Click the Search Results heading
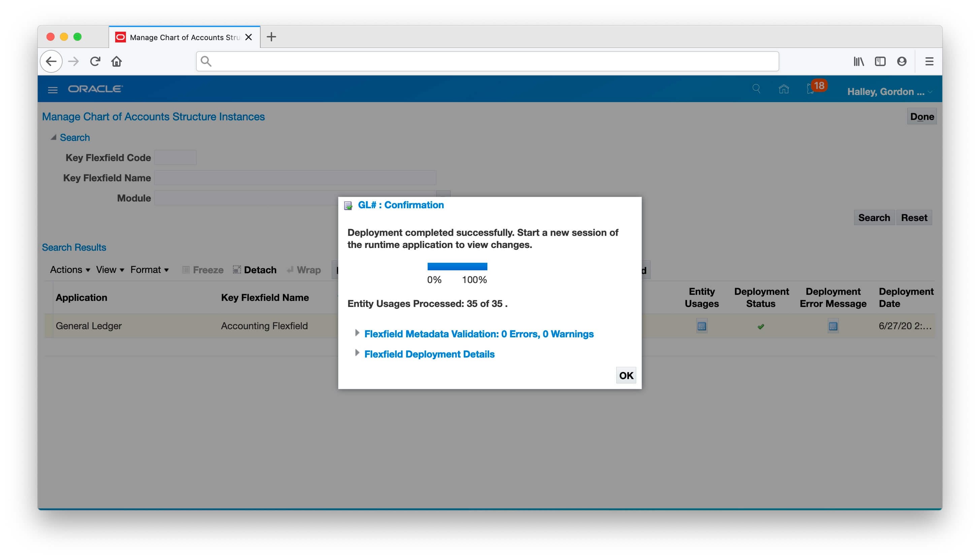The width and height of the screenshot is (980, 560). [x=74, y=247]
